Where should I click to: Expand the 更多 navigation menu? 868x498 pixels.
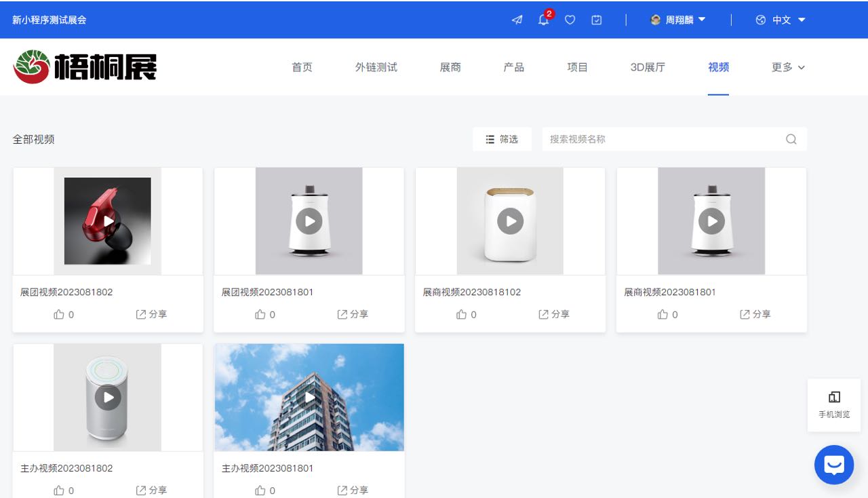click(x=788, y=67)
